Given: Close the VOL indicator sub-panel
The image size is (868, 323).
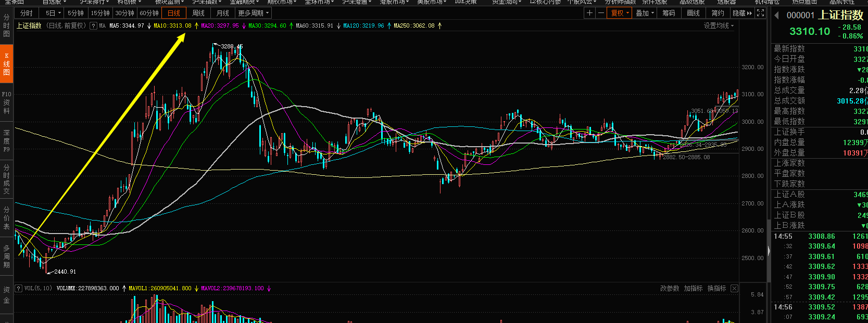Looking at the screenshot, I should pyautogui.click(x=734, y=288).
